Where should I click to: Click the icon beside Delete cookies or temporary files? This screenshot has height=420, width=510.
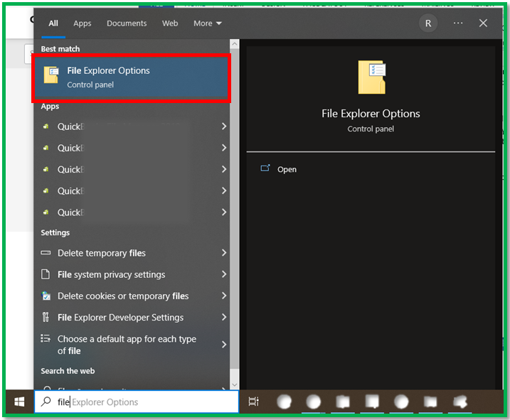click(46, 296)
